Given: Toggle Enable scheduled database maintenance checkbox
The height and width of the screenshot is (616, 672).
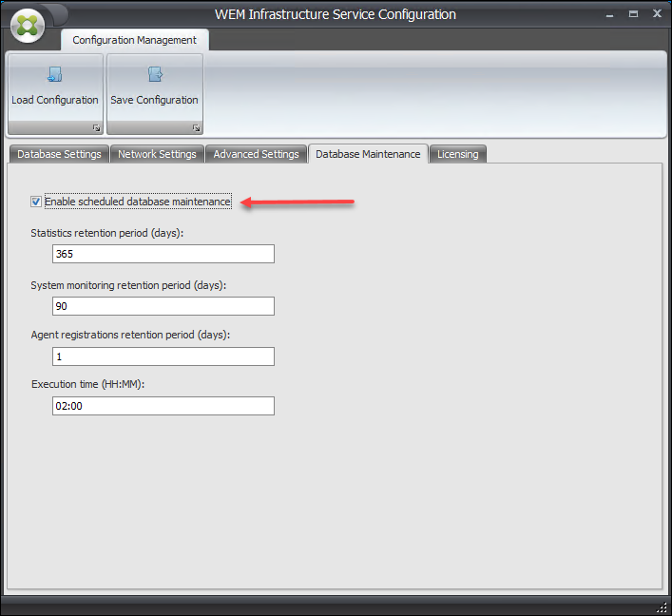Looking at the screenshot, I should 36,202.
